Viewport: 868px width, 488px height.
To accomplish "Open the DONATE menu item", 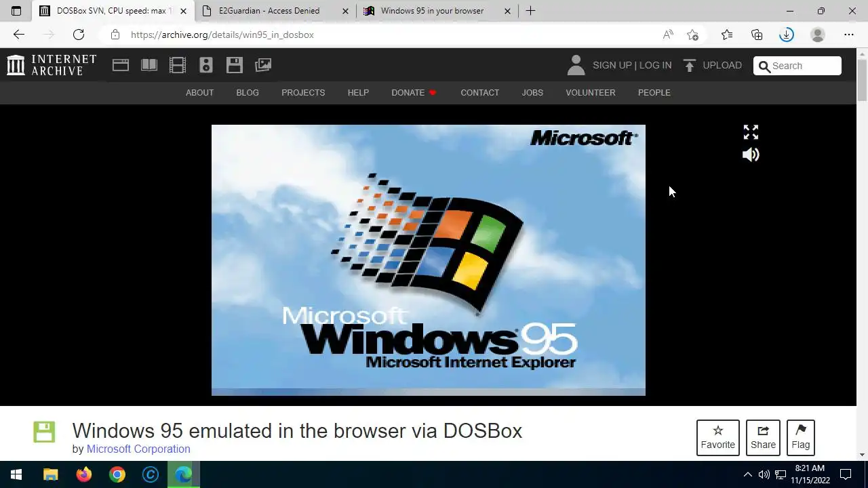I will click(414, 92).
